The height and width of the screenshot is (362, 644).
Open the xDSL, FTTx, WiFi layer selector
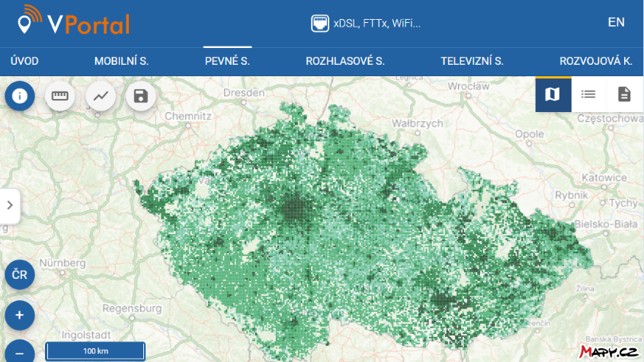click(x=377, y=24)
